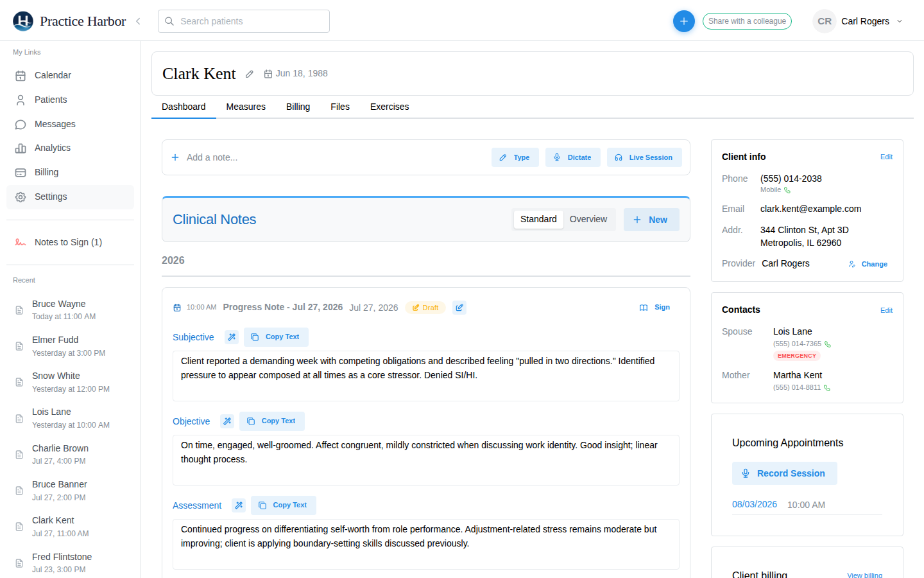
Task: Start a Live Session
Action: [644, 157]
